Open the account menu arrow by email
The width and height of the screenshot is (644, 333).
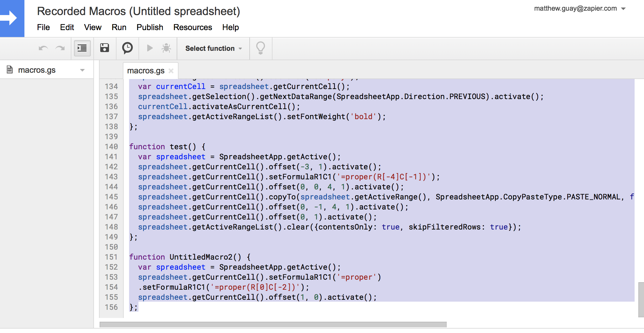[x=623, y=9]
